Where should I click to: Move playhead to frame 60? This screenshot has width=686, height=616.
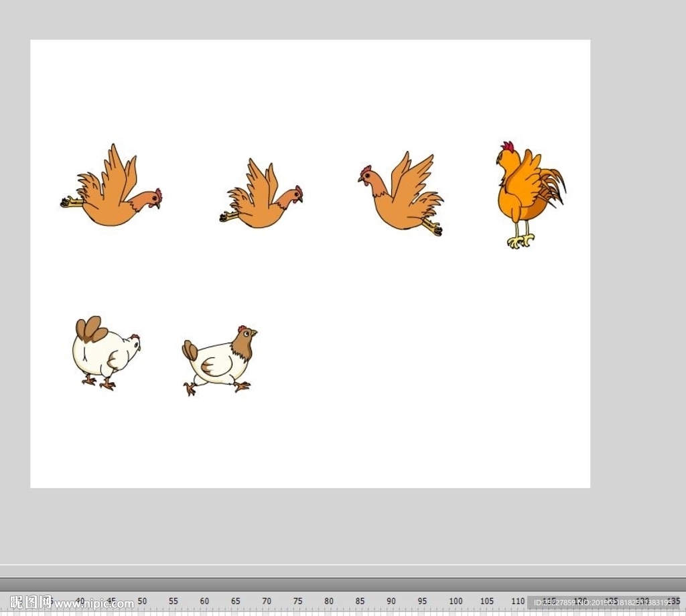(204, 601)
